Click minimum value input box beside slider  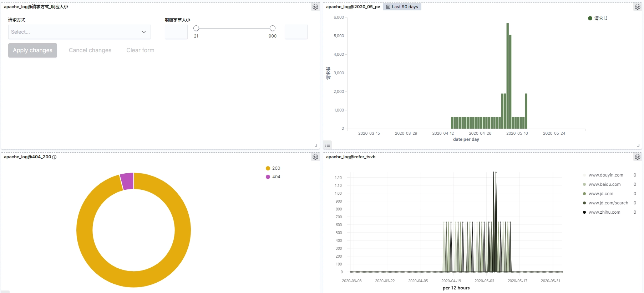tap(176, 32)
